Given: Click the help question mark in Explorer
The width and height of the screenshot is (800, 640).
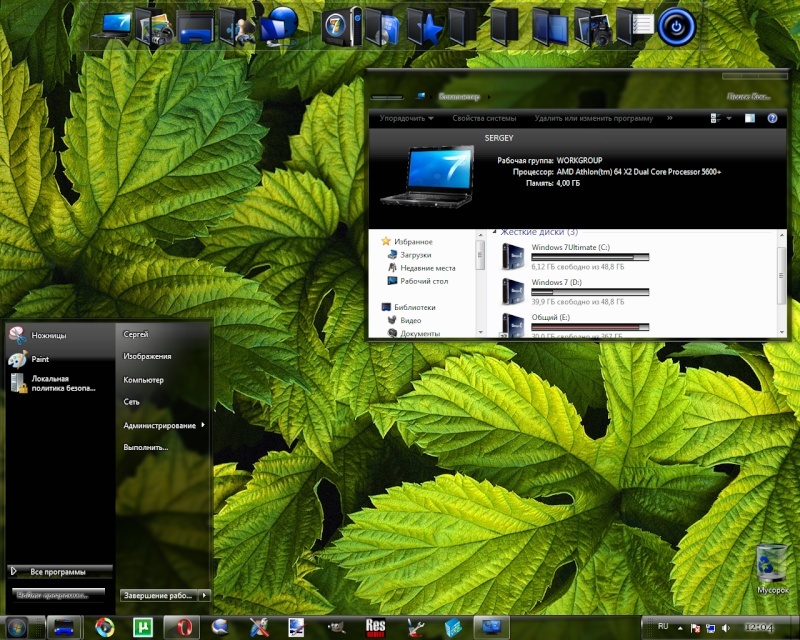Looking at the screenshot, I should pyautogui.click(x=772, y=118).
